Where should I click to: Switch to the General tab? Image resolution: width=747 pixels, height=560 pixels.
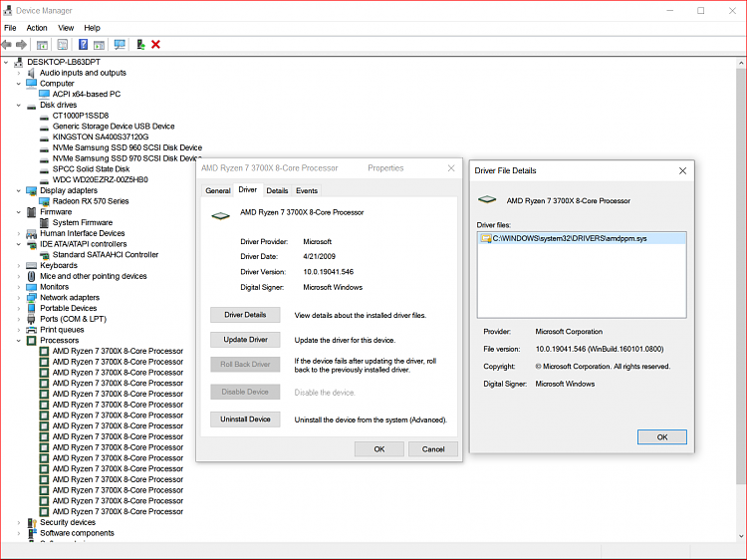[218, 190]
